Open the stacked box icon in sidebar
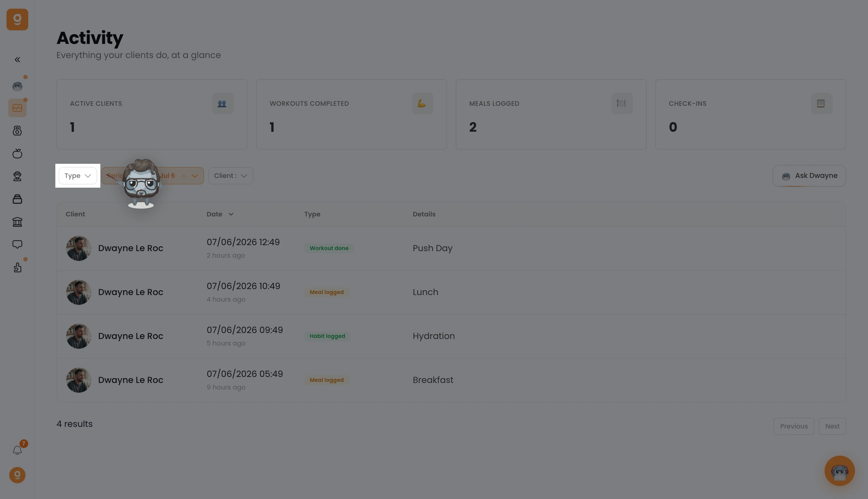Viewport: 868px width, 499px height. click(17, 199)
